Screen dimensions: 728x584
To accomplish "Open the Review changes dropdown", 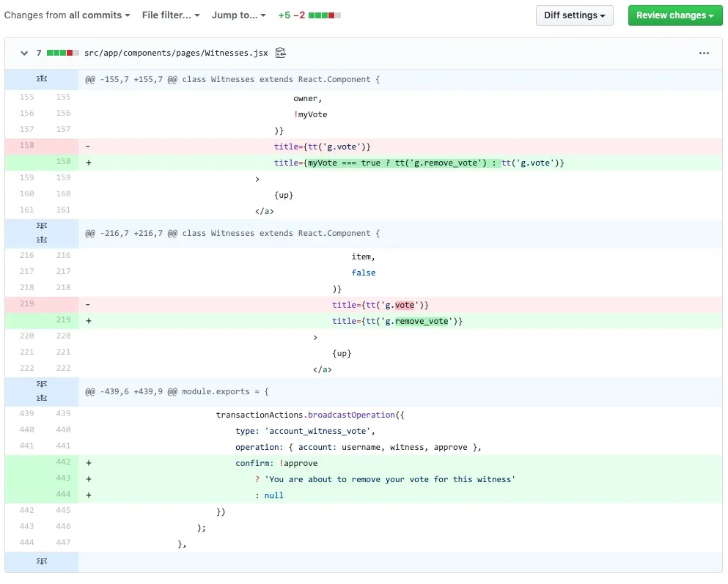I will [x=675, y=15].
